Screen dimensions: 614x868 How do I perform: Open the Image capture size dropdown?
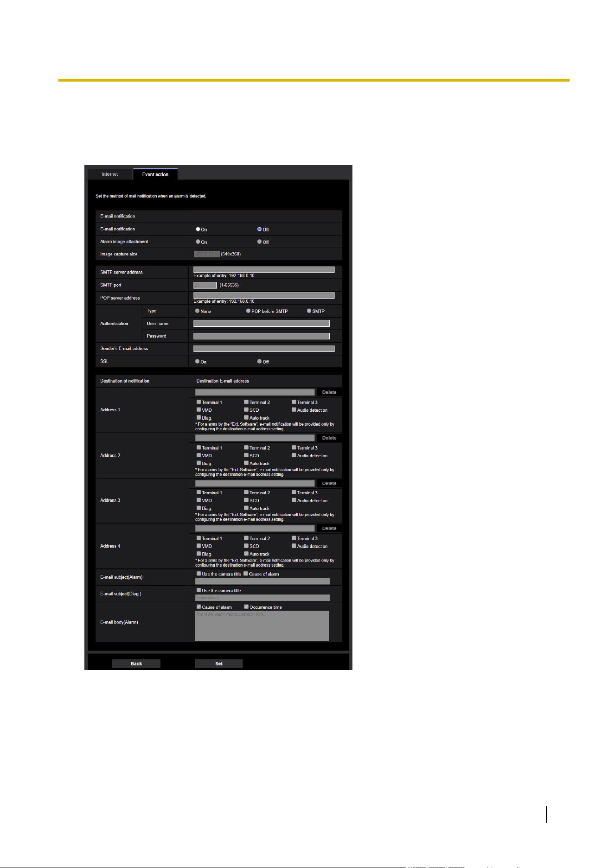tap(207, 254)
